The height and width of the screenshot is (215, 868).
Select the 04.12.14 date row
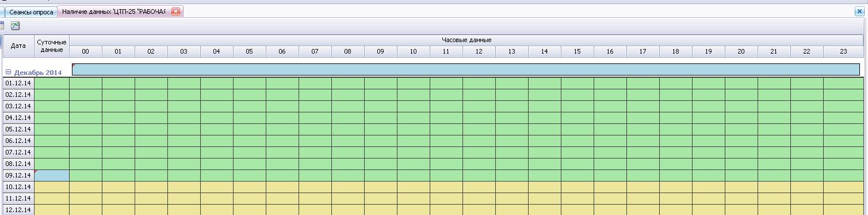pyautogui.click(x=18, y=118)
